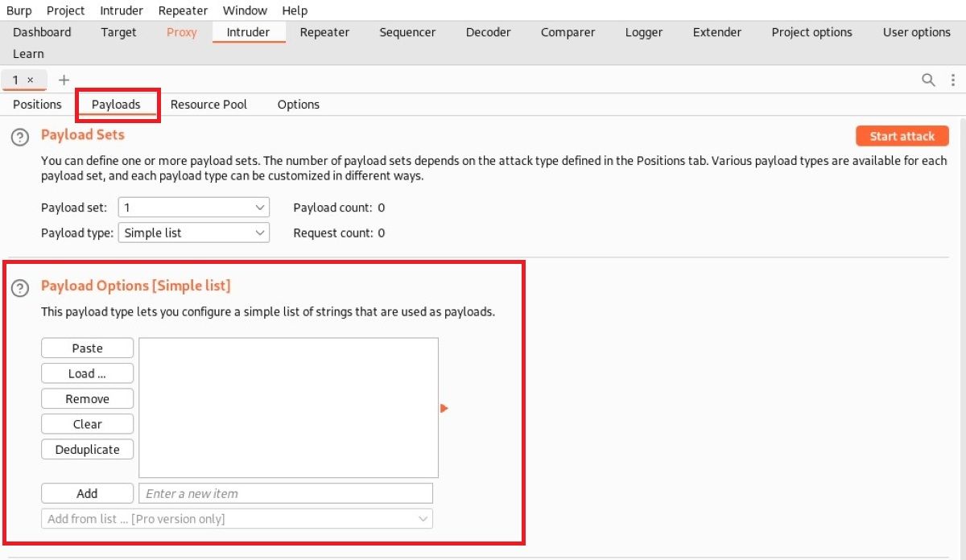
Task: Open the Window menu
Action: coord(245,10)
